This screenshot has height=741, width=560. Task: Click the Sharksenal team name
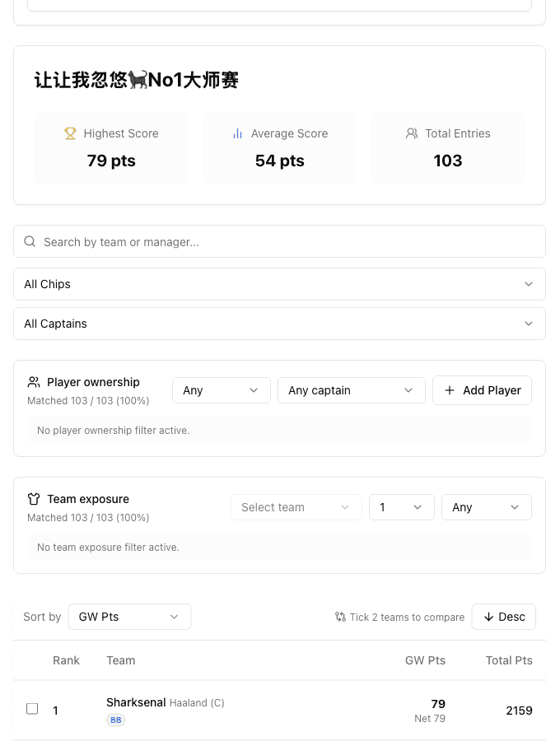[136, 702]
